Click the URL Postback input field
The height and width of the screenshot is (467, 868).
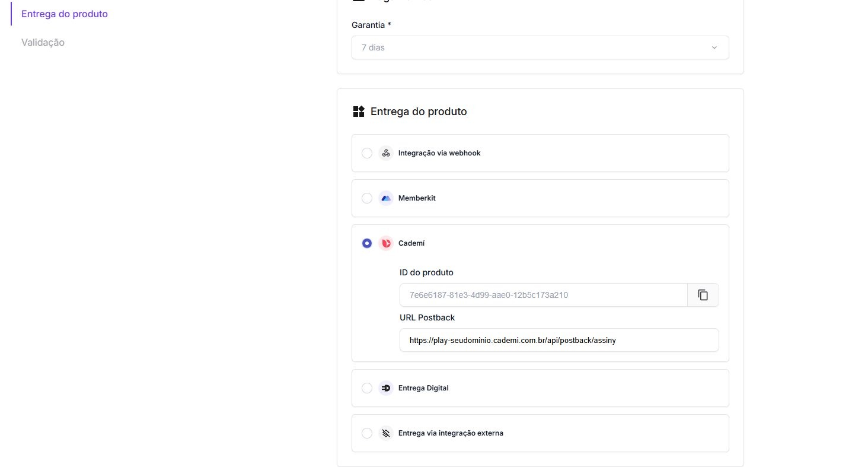tap(559, 340)
